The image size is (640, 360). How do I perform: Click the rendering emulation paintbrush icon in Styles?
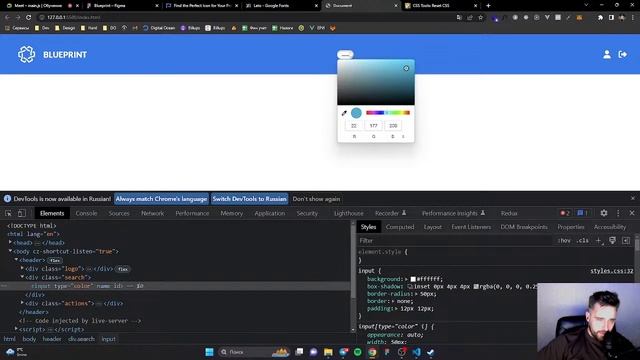(x=613, y=240)
